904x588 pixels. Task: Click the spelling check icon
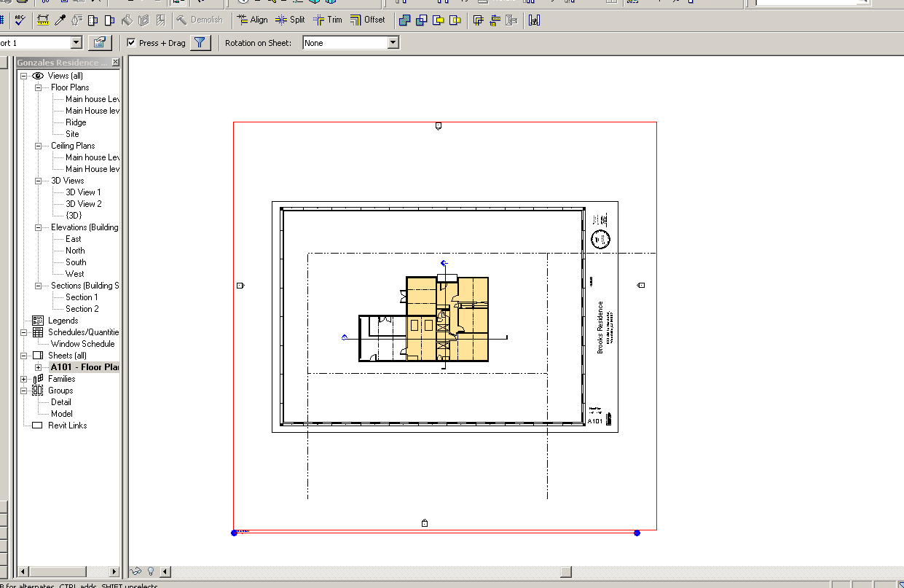[18, 20]
